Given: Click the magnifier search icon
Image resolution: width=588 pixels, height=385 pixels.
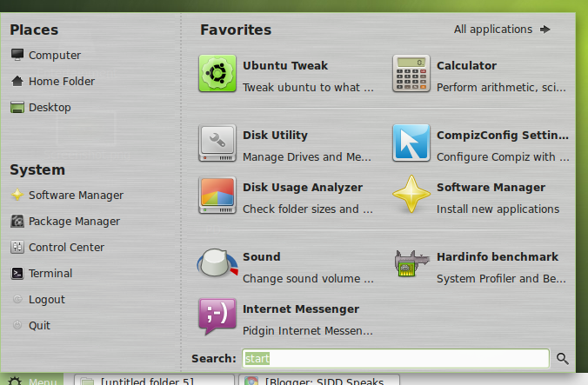Looking at the screenshot, I should [562, 358].
